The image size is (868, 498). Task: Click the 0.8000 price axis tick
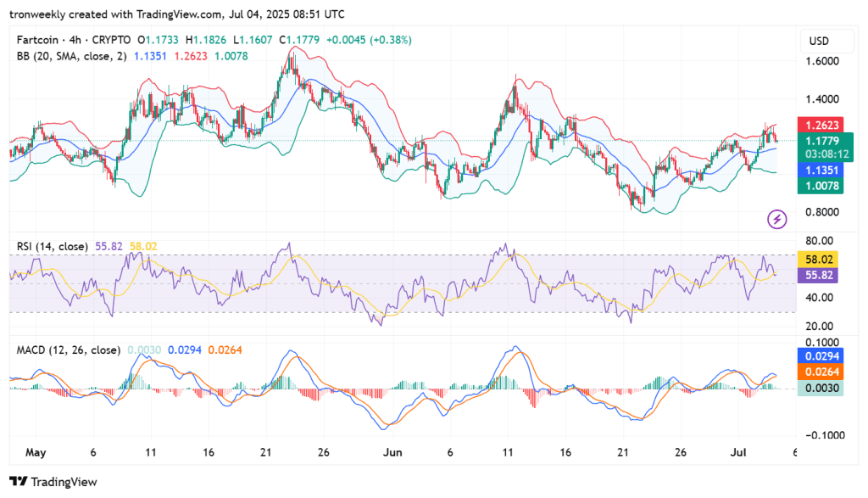(822, 211)
